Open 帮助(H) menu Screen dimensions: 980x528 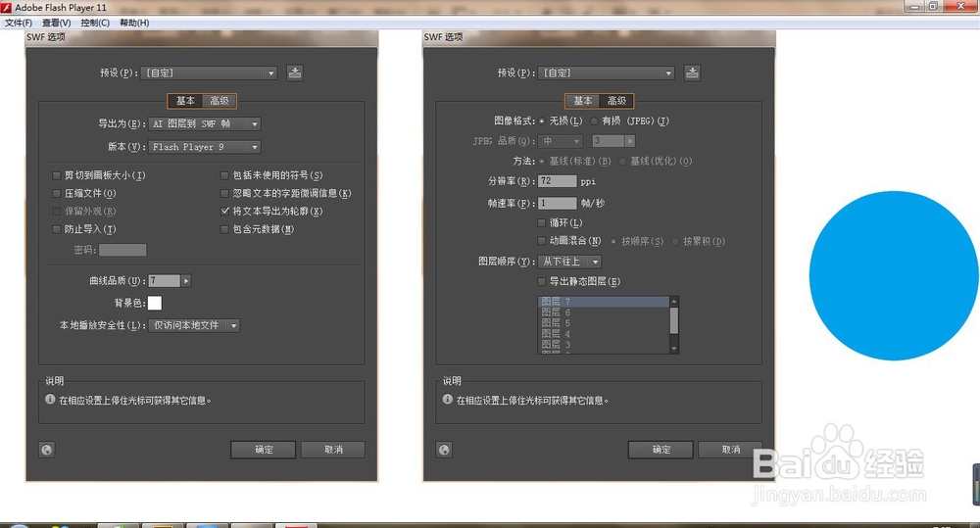[x=134, y=23]
